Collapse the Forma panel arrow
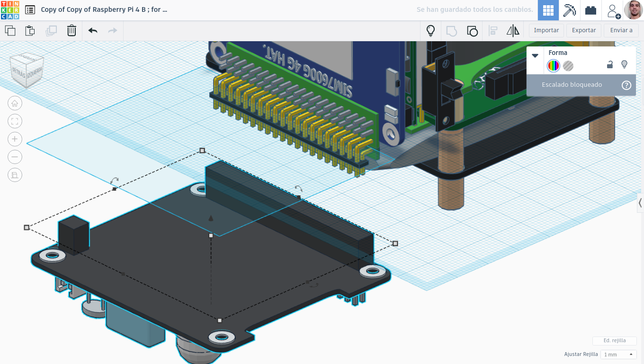 [x=535, y=55]
